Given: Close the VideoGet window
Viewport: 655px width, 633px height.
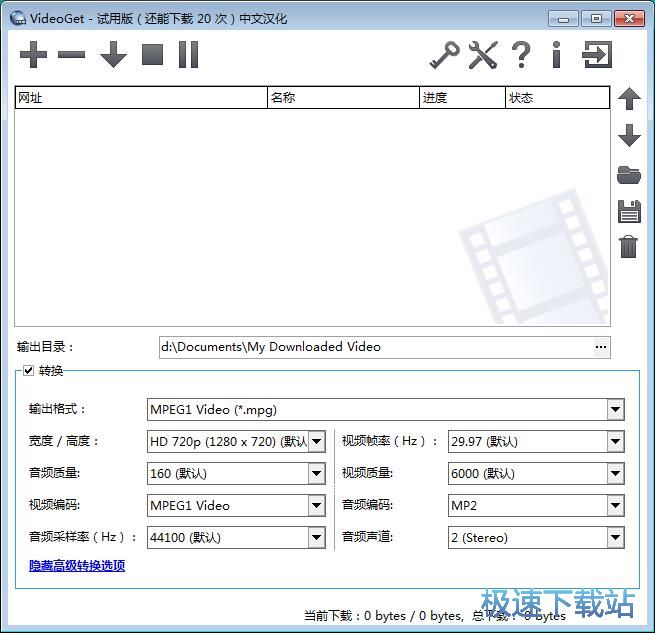Looking at the screenshot, I should 630,19.
